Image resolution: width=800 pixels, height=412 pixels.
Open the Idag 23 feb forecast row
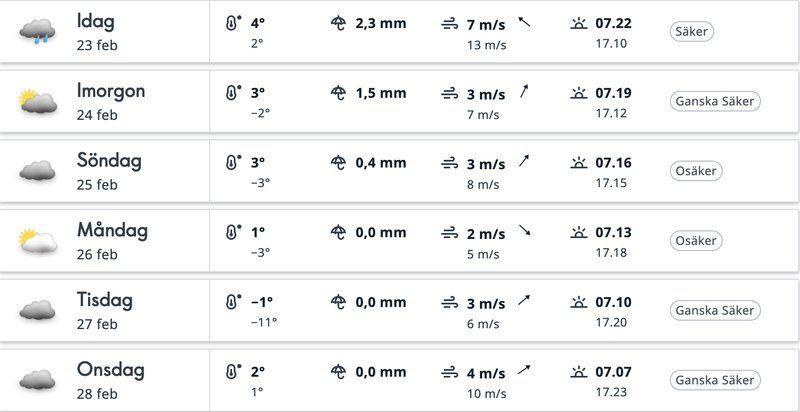pos(400,31)
